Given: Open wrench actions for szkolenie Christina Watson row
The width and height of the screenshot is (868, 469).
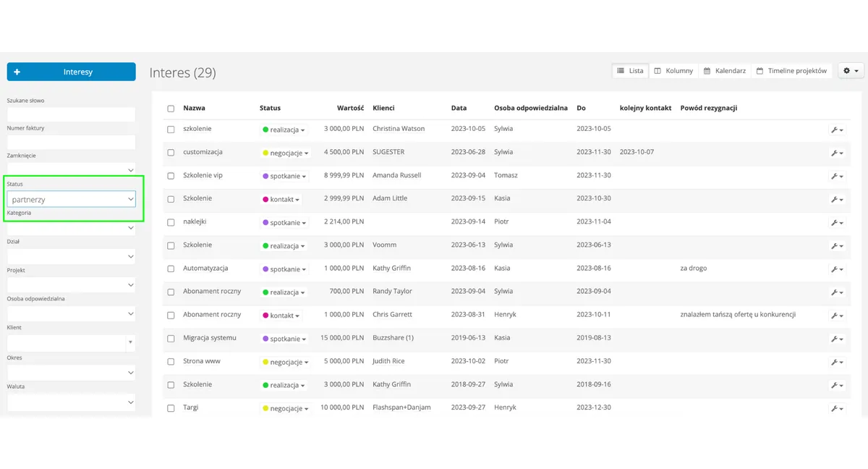Looking at the screenshot, I should [x=837, y=130].
